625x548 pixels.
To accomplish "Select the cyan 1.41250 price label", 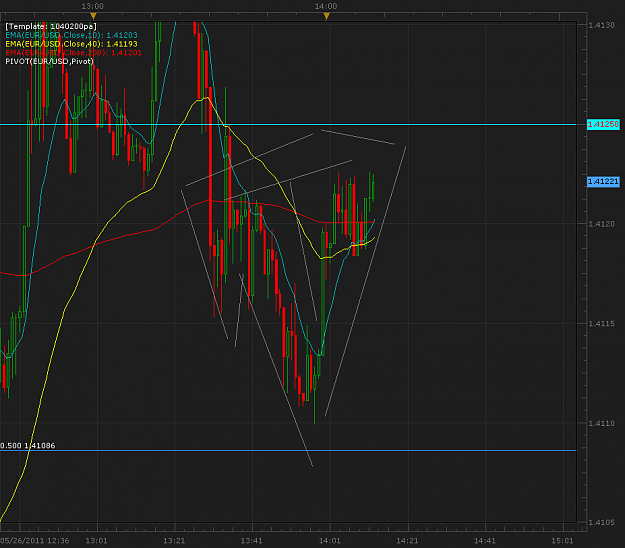I will 603,124.
